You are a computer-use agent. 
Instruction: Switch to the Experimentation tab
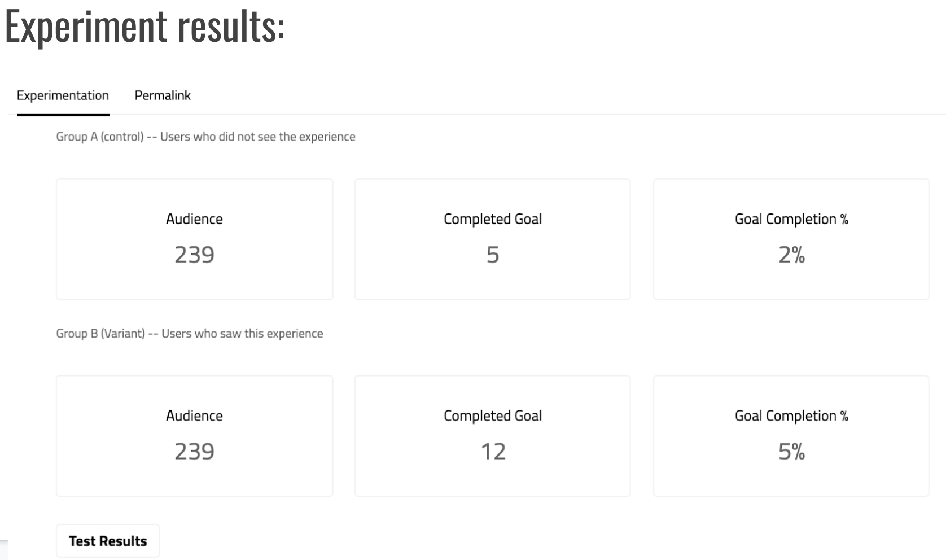tap(63, 95)
